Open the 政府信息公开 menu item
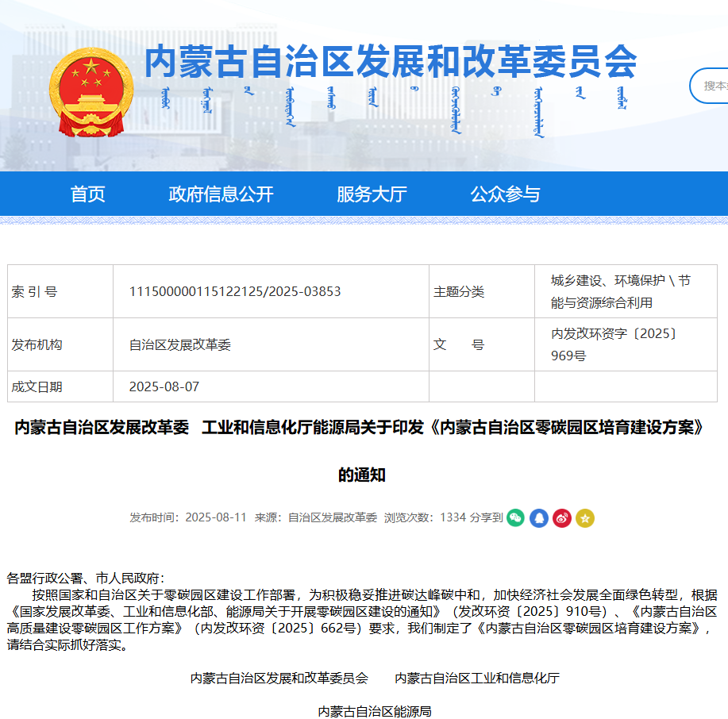The image size is (728, 719). point(221,194)
